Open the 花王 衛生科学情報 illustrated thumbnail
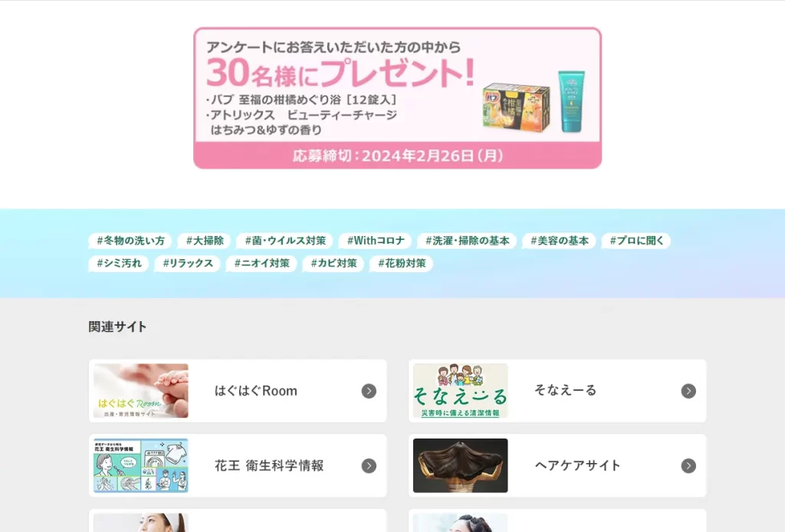Screen dimensions: 785x532 click(141, 466)
